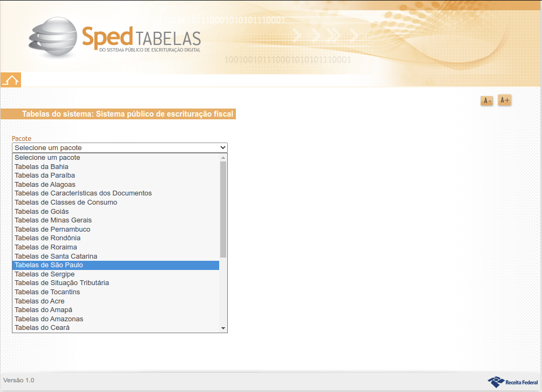This screenshot has height=392, width=542.
Task: Choose Tabelas de Situação Tributária
Action: pos(116,283)
